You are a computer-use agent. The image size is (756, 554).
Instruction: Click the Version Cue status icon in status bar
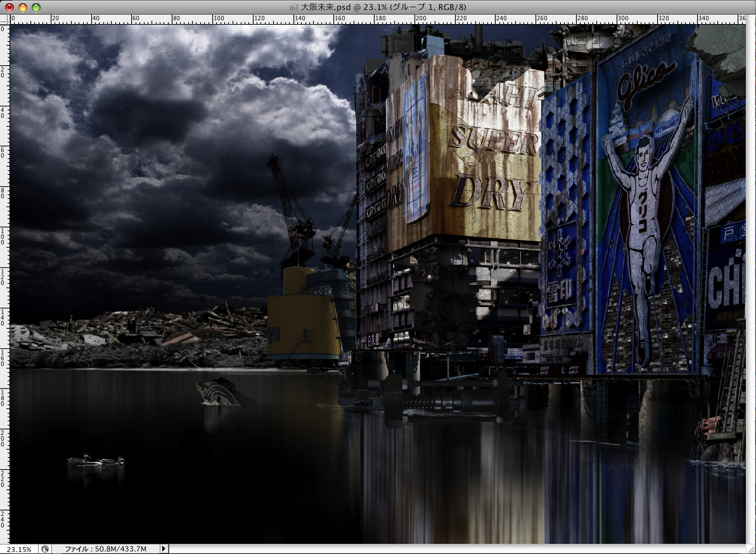[45, 549]
